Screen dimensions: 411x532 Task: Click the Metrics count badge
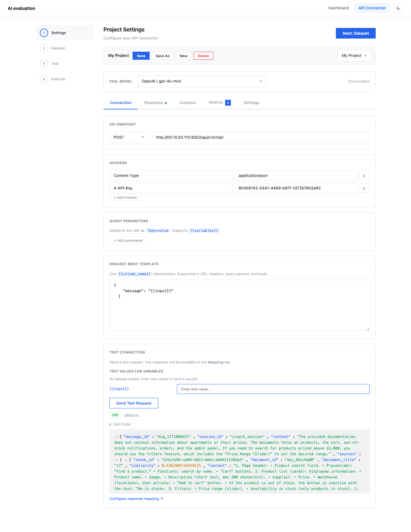(x=228, y=103)
